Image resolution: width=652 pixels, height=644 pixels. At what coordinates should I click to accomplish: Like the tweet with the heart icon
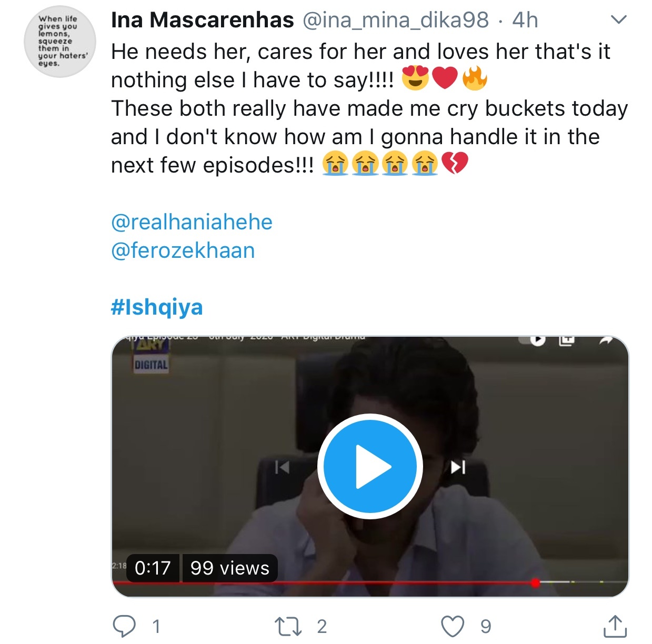453,626
